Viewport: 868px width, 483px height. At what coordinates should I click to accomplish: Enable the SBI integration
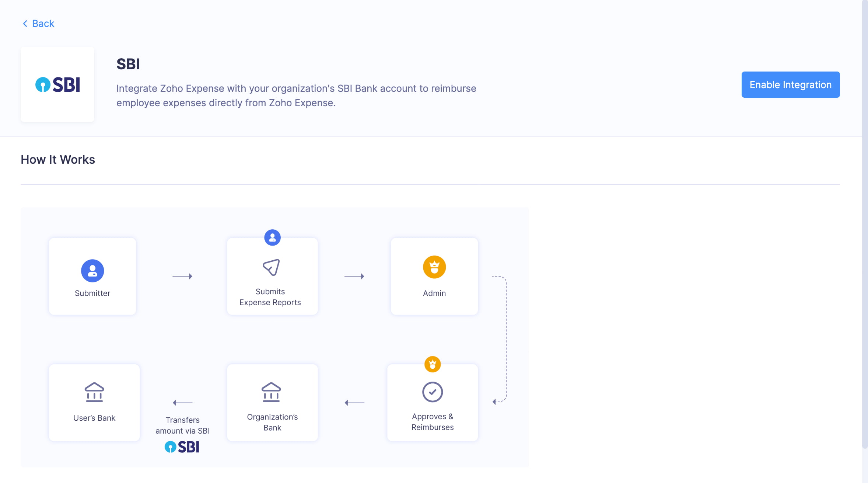(791, 84)
